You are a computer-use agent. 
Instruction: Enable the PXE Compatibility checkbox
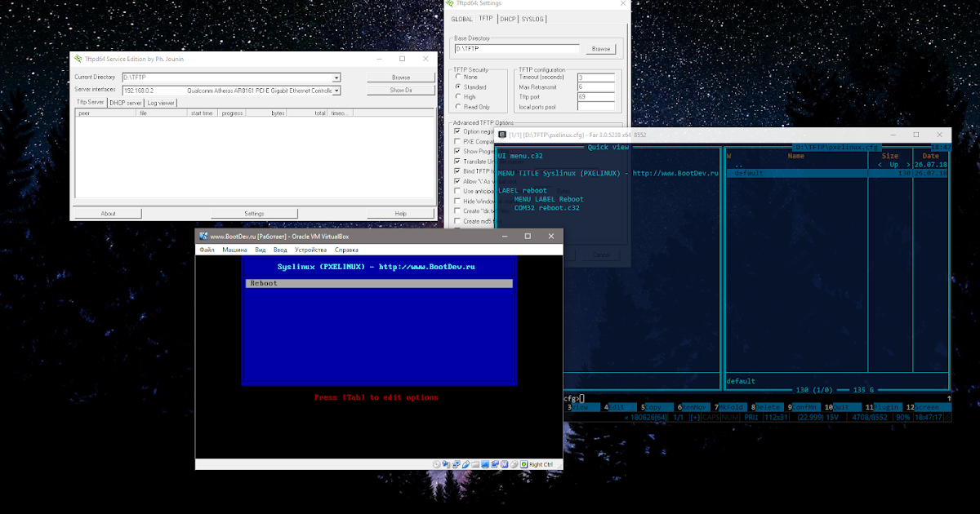[x=457, y=140]
